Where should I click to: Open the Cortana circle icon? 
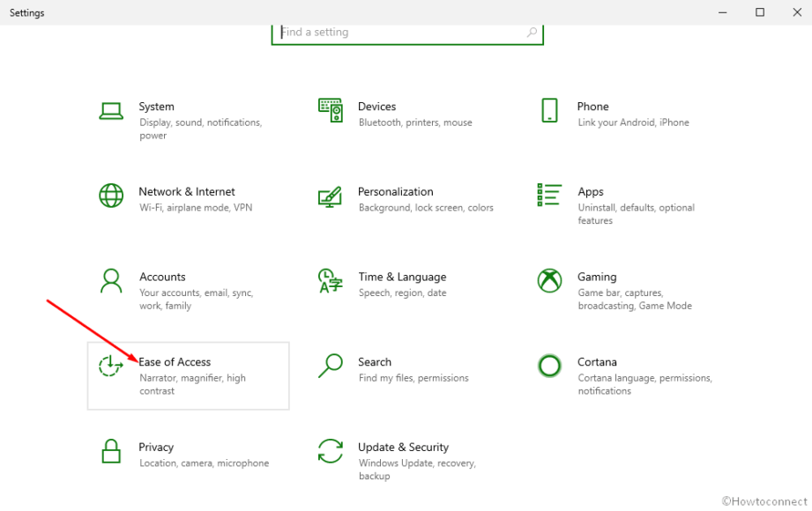pyautogui.click(x=549, y=366)
